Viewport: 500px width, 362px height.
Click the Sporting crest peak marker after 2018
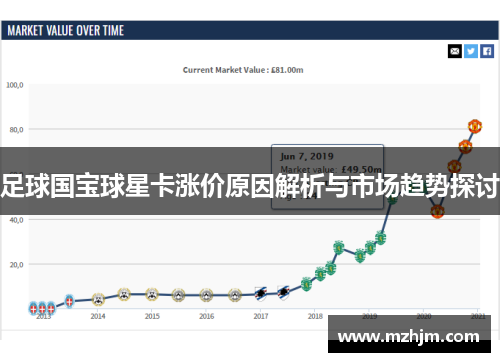point(339,248)
